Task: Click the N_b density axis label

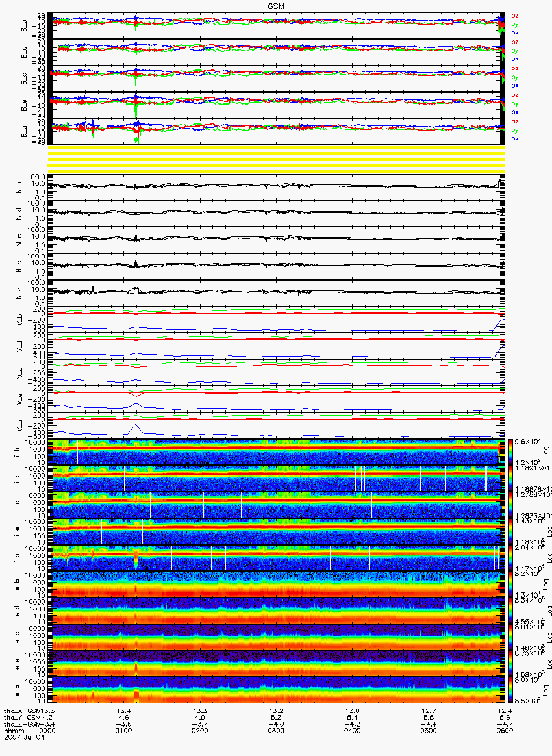Action: (19, 188)
